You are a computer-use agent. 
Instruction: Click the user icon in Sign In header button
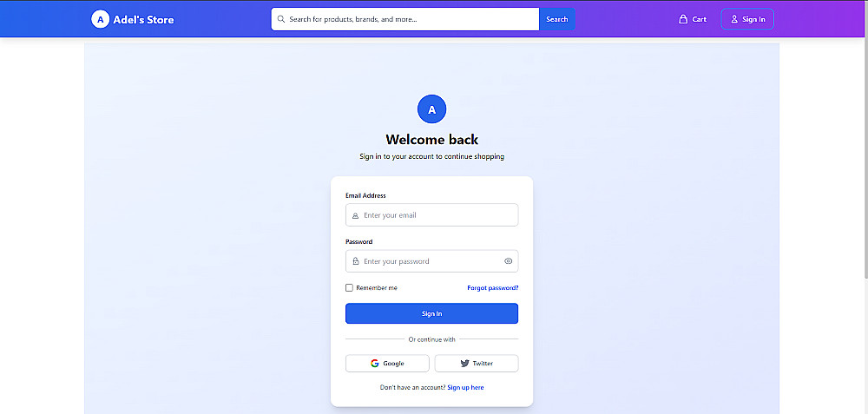[x=734, y=19]
